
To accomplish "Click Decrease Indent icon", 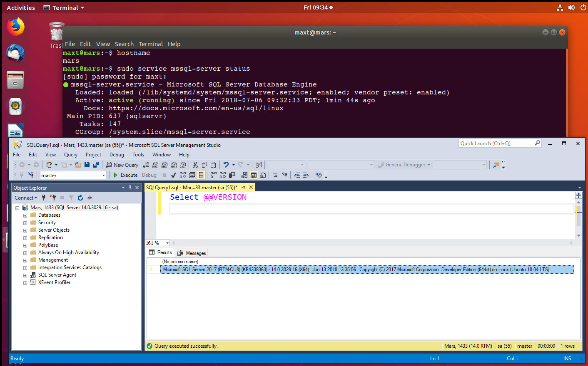I will (296, 175).
